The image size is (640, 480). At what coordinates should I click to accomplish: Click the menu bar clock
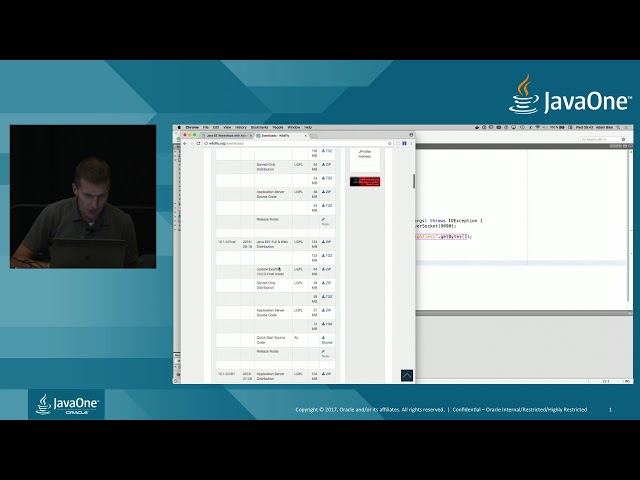584,127
